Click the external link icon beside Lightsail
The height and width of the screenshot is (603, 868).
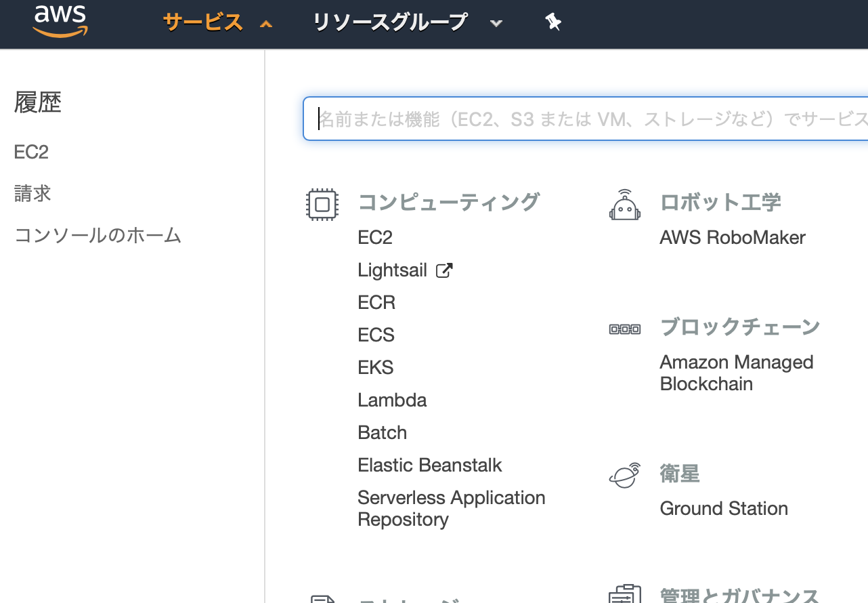coord(444,271)
